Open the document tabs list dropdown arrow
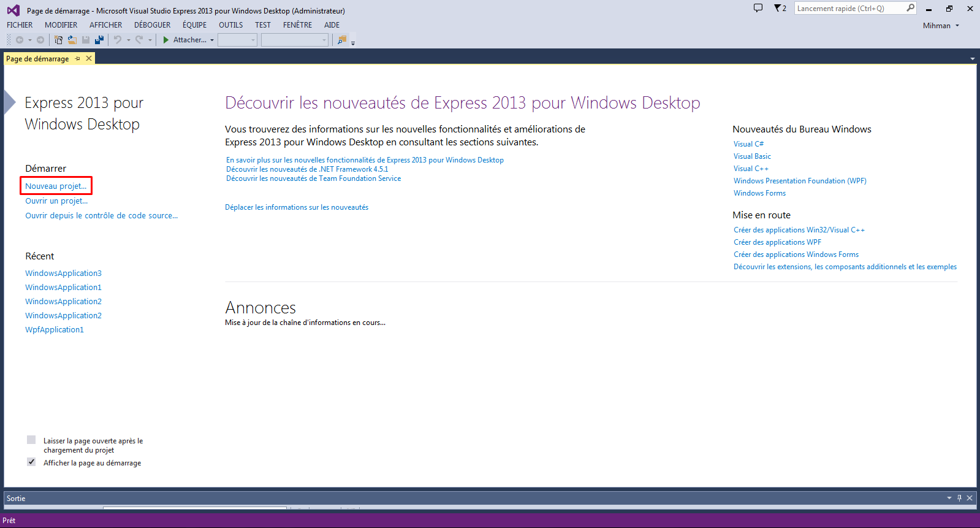 (x=973, y=59)
